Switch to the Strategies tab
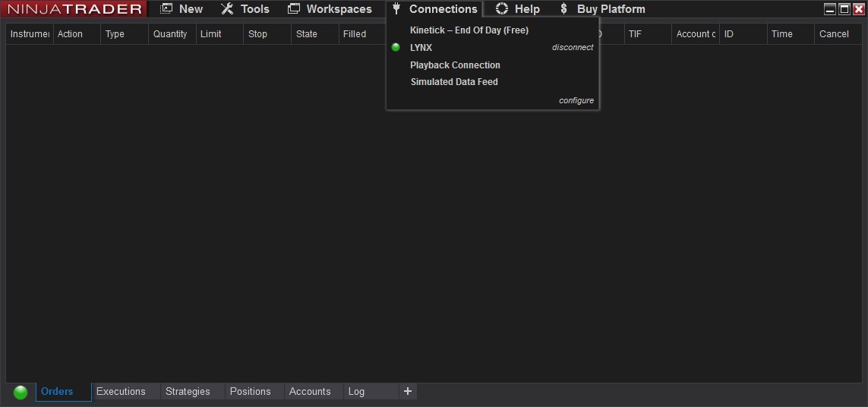Viewport: 868px width, 407px height. point(193,392)
